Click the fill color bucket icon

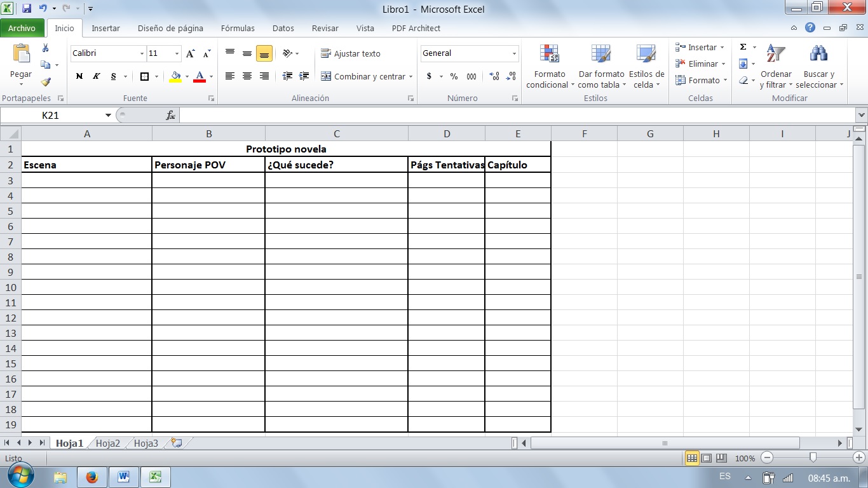(176, 76)
